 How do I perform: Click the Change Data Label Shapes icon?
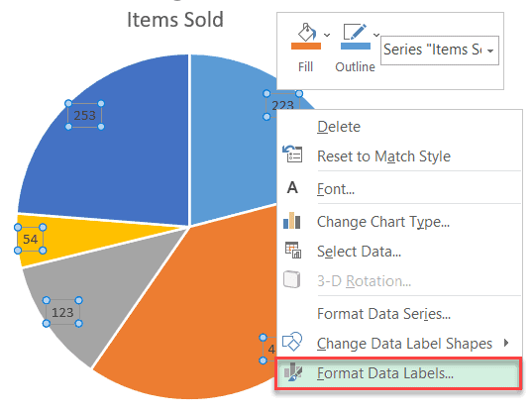[292, 342]
